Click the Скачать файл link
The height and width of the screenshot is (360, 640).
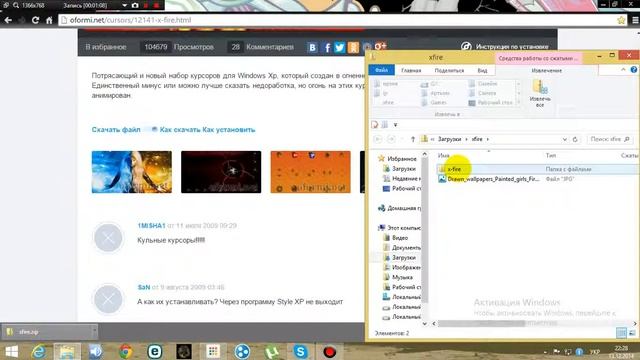coord(116,129)
